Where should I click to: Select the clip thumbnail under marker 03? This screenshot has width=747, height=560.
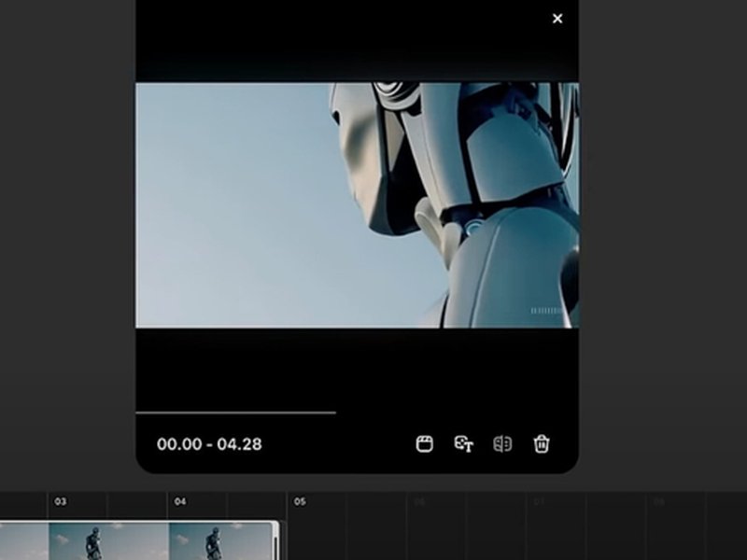[x=108, y=541]
